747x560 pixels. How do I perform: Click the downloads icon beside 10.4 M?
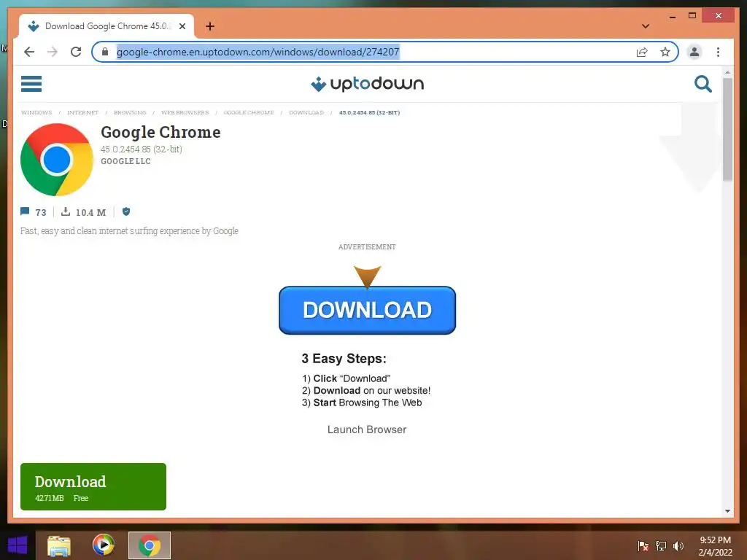coord(66,211)
